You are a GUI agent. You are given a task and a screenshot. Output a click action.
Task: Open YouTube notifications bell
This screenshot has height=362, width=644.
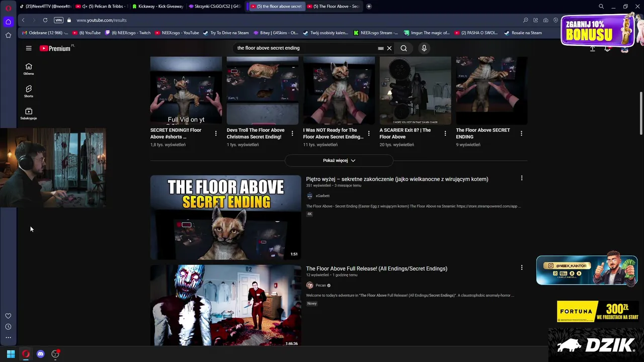(608, 49)
